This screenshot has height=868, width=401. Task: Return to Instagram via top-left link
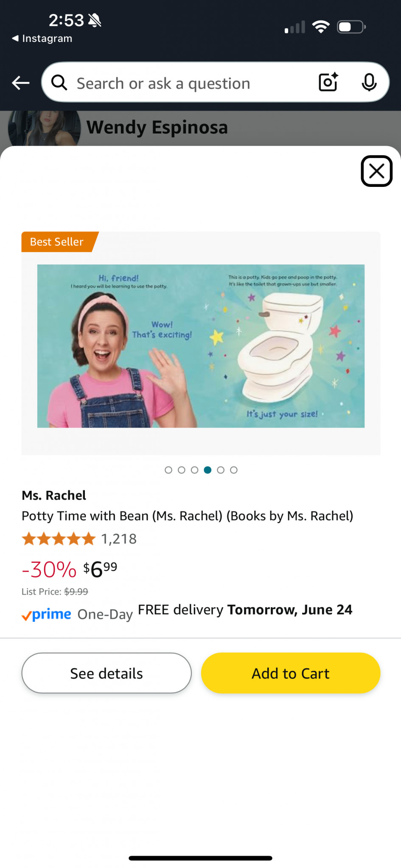click(x=42, y=39)
